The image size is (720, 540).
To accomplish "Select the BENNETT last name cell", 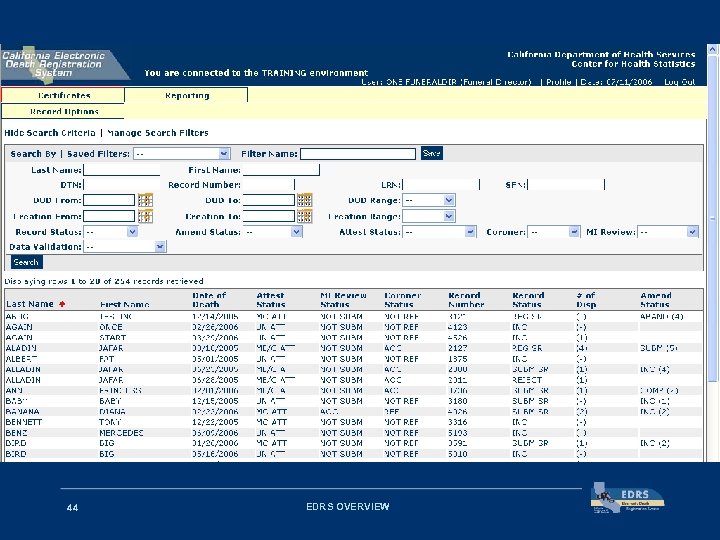I will tap(24, 422).
